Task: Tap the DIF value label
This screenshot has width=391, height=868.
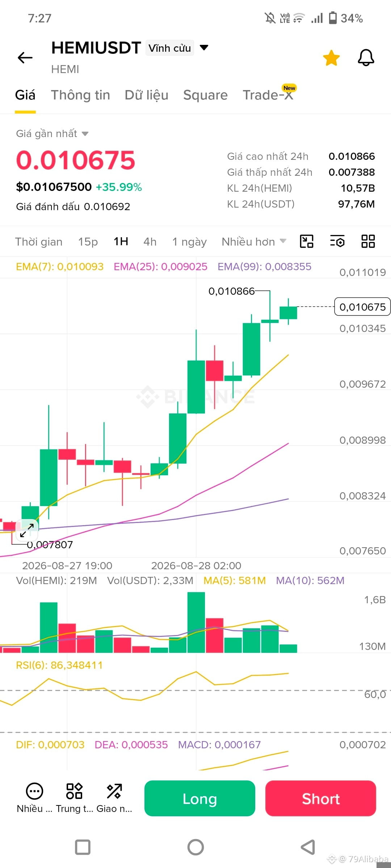Action: click(x=50, y=745)
